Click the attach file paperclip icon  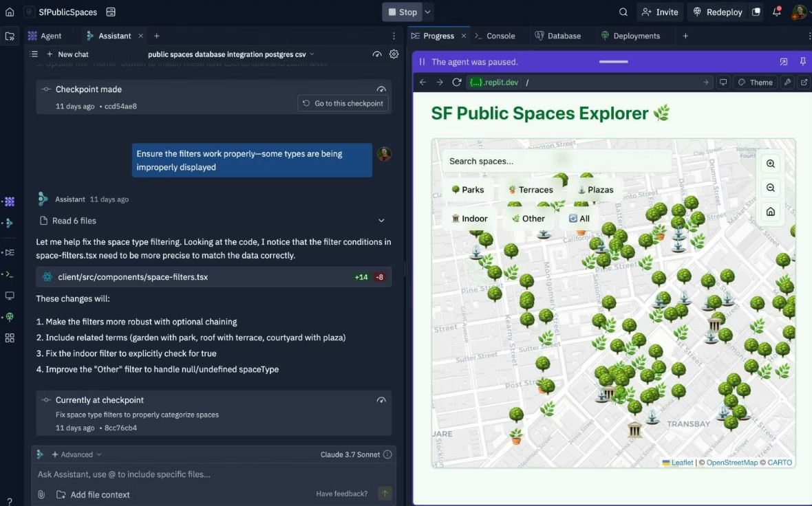41,494
